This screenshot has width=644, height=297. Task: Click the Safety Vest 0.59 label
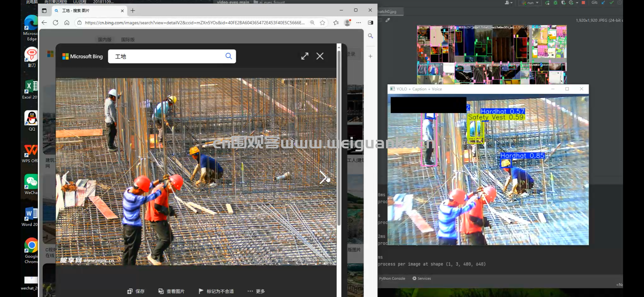(496, 117)
